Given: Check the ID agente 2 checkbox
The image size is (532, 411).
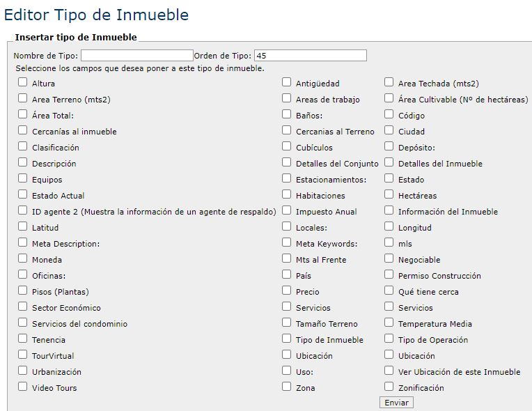Looking at the screenshot, I should pos(23,211).
